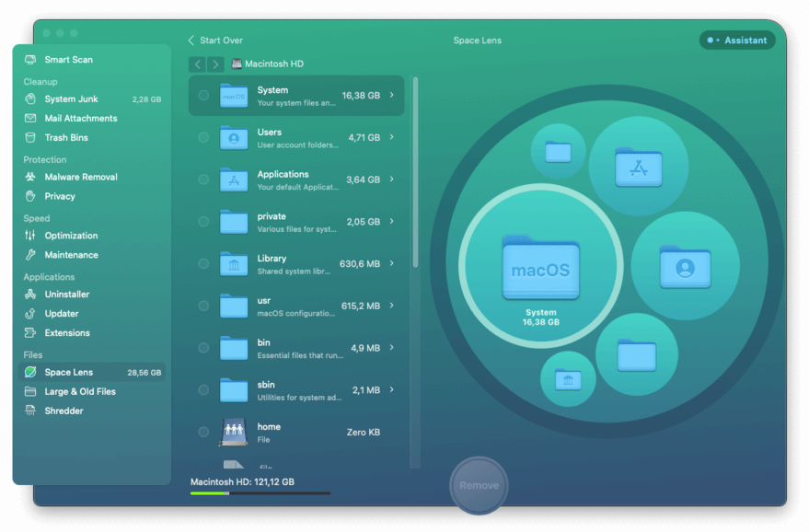Expand the Library folder chevron
This screenshot has height=532, width=809.
(392, 263)
